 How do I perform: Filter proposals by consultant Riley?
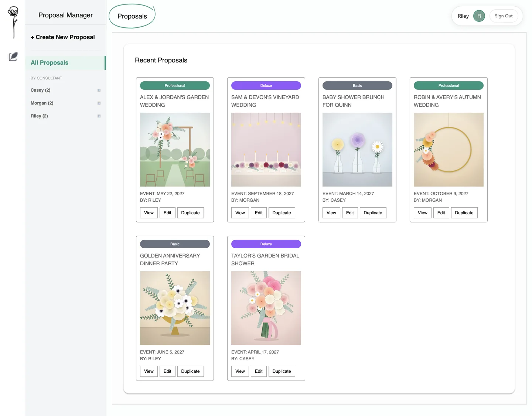pos(40,116)
